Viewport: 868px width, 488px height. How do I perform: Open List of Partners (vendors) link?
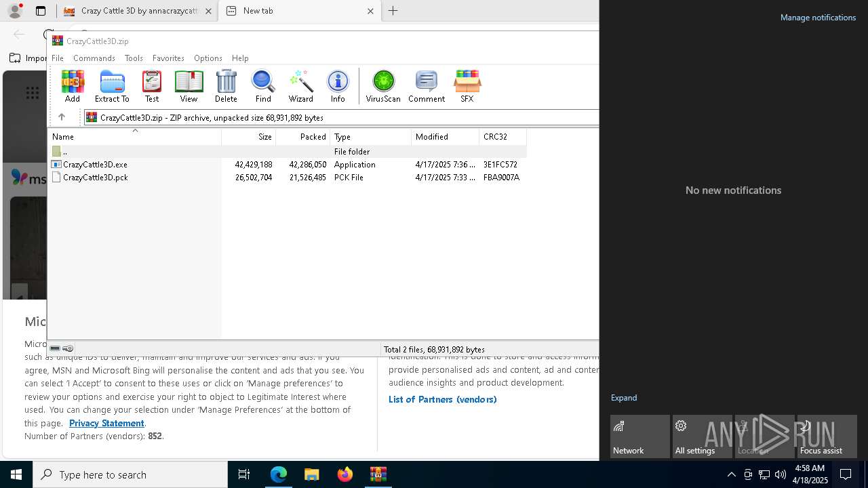(x=443, y=399)
